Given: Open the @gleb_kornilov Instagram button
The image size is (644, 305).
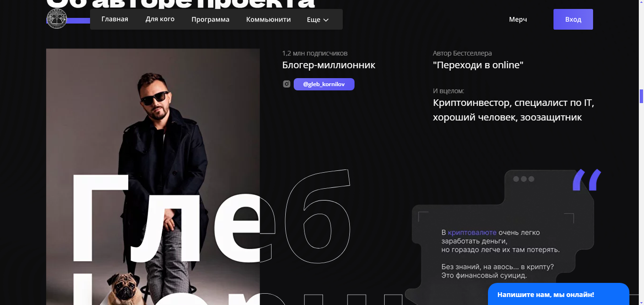Looking at the screenshot, I should tap(324, 84).
